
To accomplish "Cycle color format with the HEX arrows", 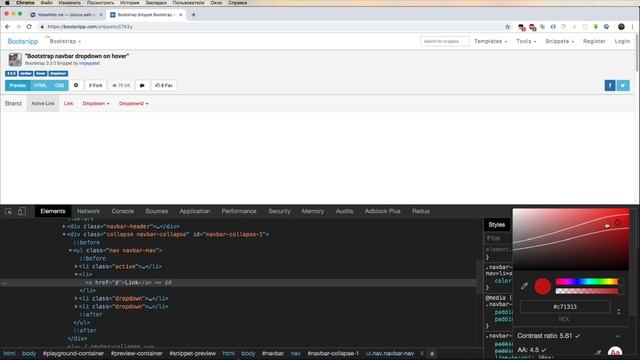I will pyautogui.click(x=619, y=311).
